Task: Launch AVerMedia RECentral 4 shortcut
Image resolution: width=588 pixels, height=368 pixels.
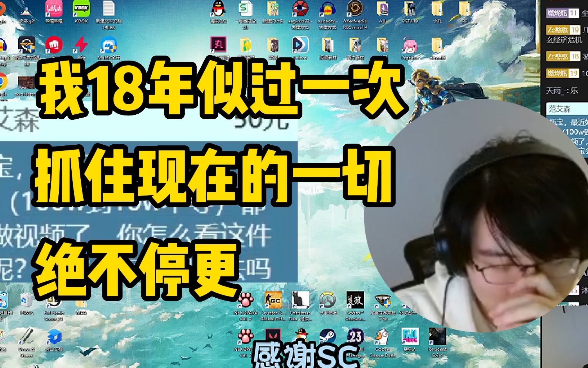Action: pos(355,10)
